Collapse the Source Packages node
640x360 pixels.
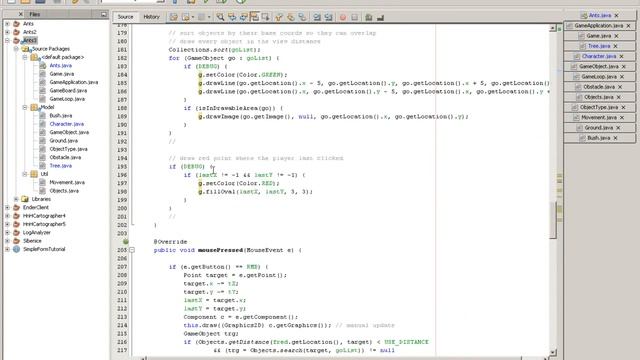[16, 49]
